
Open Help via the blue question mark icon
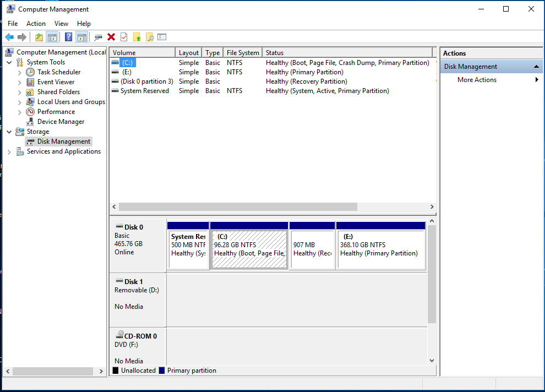[x=68, y=37]
